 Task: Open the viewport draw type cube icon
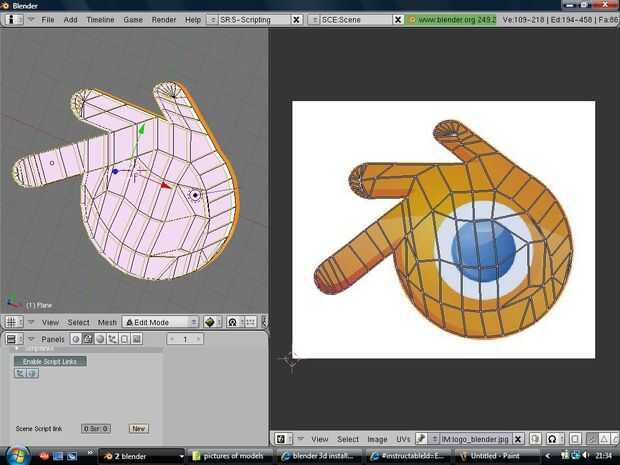click(x=210, y=323)
